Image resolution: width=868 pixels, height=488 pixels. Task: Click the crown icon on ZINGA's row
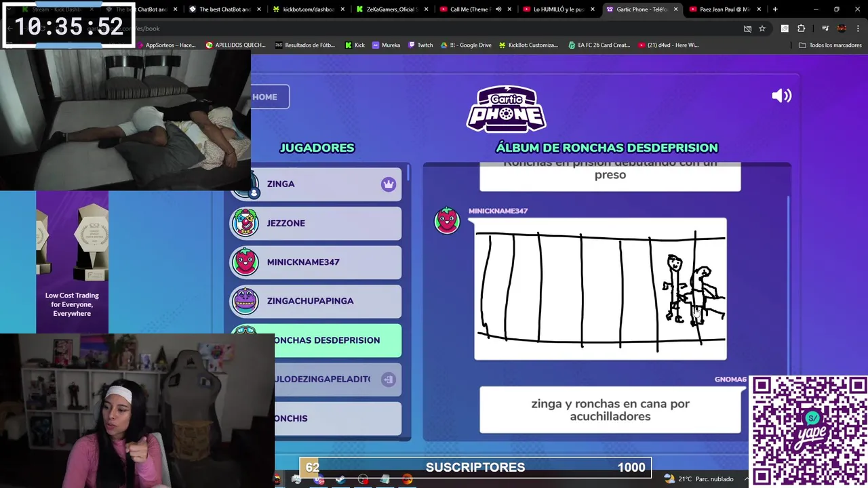388,184
